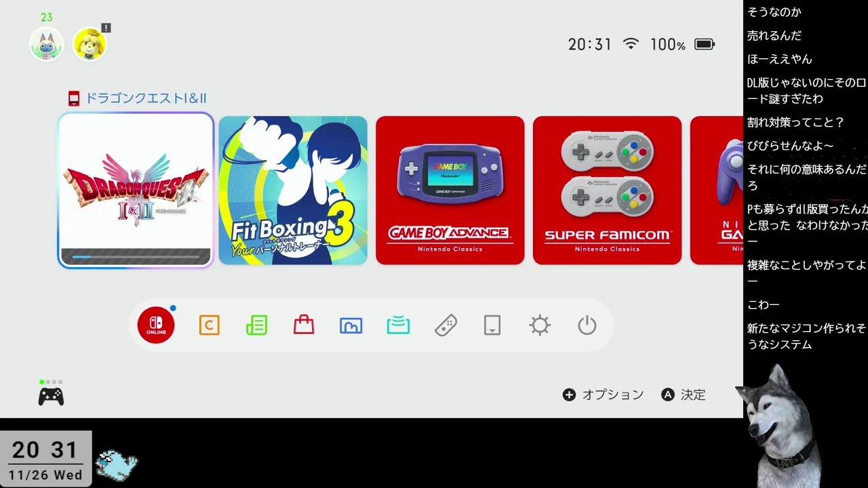Open Super Famicom Nintendo Classics tile
This screenshot has width=868, height=488.
tap(607, 190)
